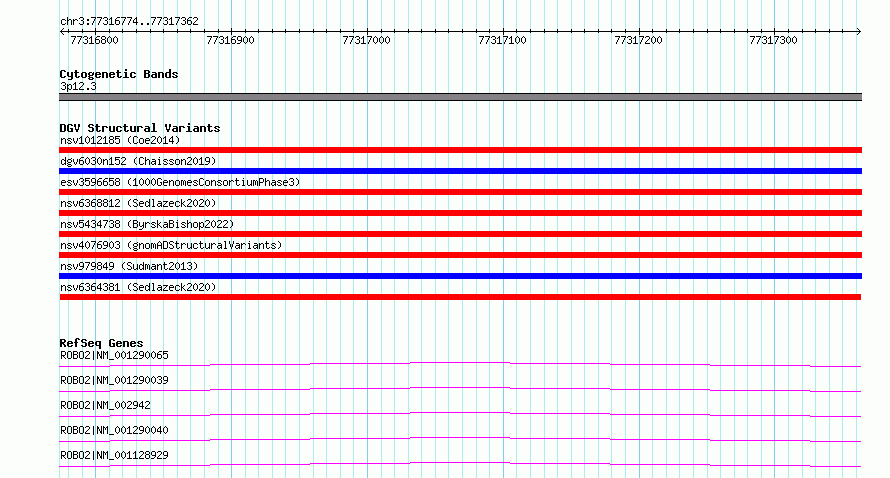The image size is (890, 478).
Task: Click the red bar under nsv4076903
Action: (460, 255)
